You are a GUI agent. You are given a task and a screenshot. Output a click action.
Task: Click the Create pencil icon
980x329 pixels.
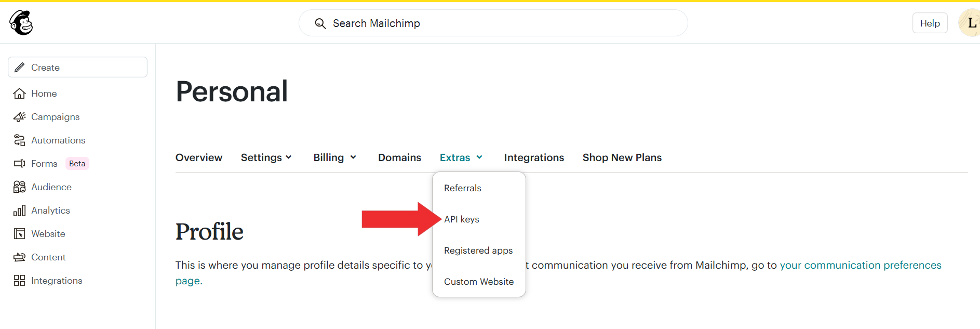point(19,67)
